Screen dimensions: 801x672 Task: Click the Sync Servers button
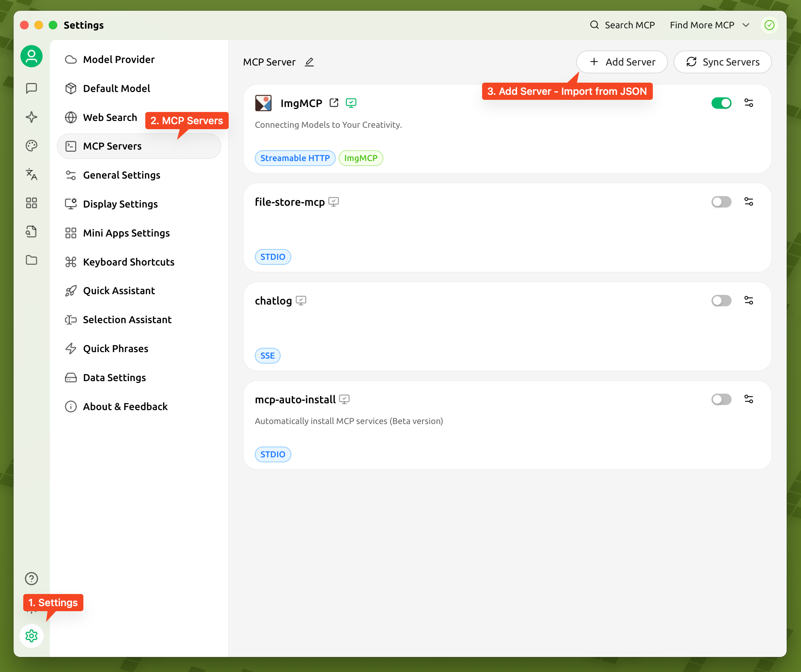pyautogui.click(x=722, y=62)
